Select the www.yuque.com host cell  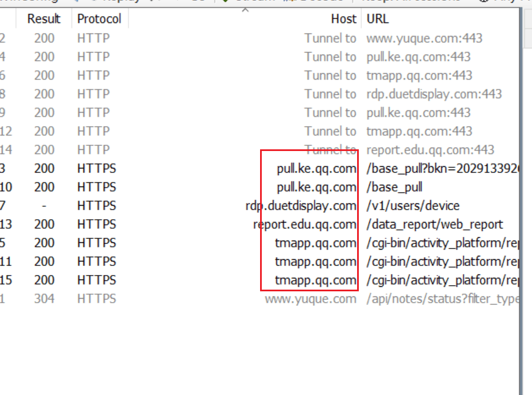pos(310,299)
